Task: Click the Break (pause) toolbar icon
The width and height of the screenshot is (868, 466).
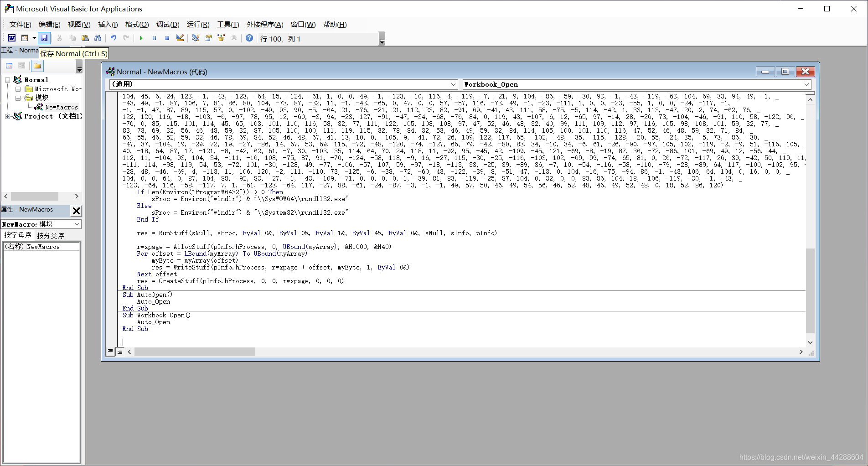Action: [154, 38]
